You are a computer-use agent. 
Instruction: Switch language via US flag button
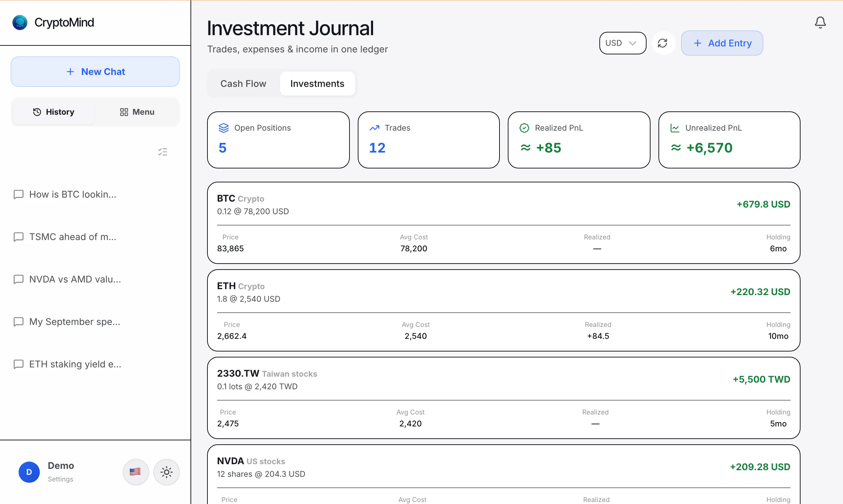click(136, 472)
